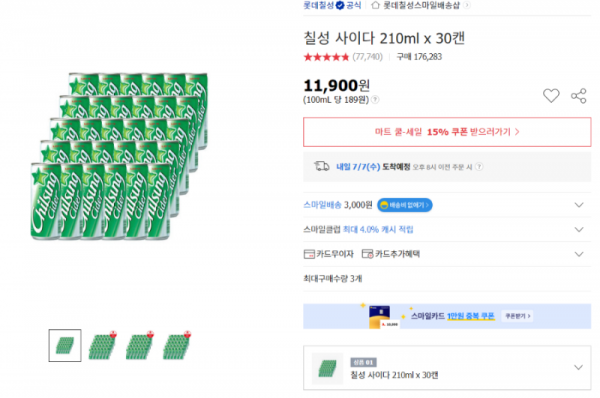The width and height of the screenshot is (600, 398).
Task: Click the home icon for Lotte Chilsung shop
Action: coord(375,5)
